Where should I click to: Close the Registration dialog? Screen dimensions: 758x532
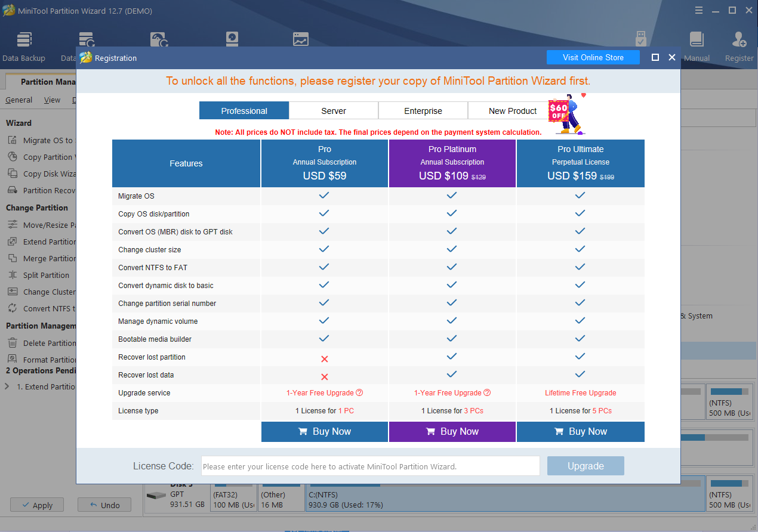point(672,57)
